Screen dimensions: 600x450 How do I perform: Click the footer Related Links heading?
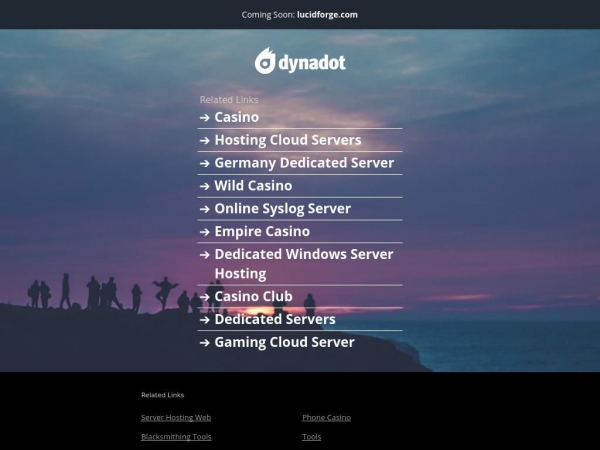(x=163, y=395)
